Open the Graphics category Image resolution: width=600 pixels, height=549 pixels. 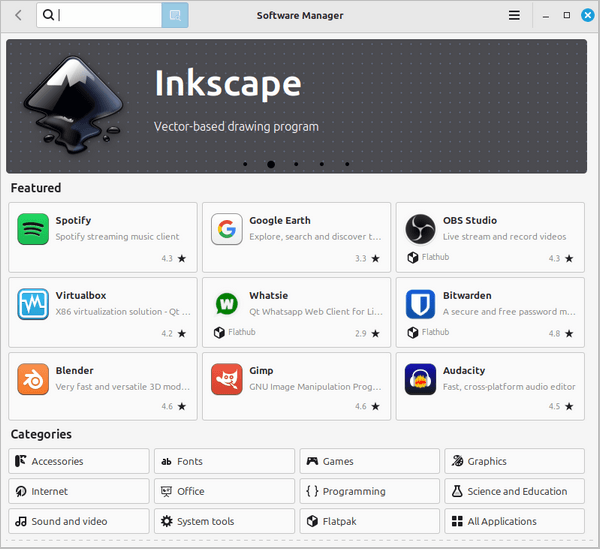(x=515, y=461)
